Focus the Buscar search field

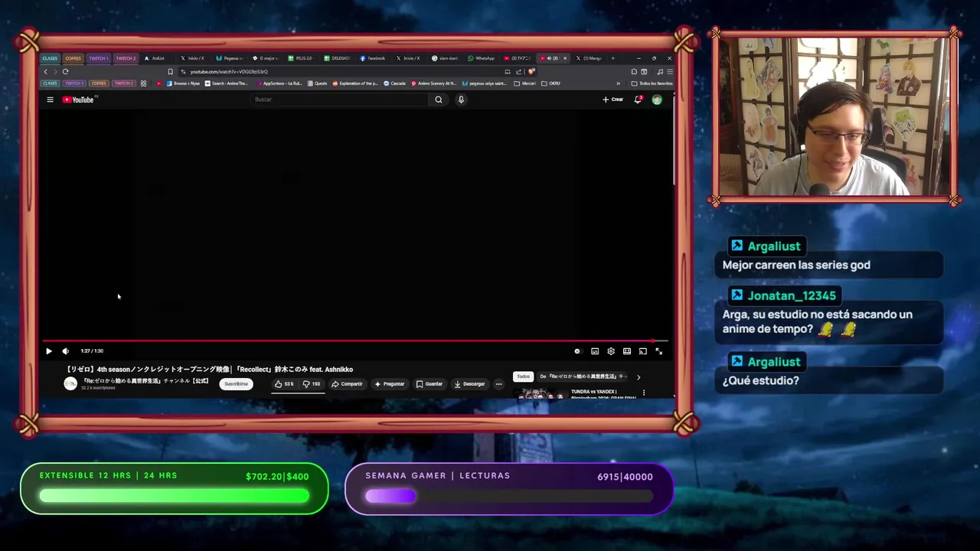pos(340,99)
